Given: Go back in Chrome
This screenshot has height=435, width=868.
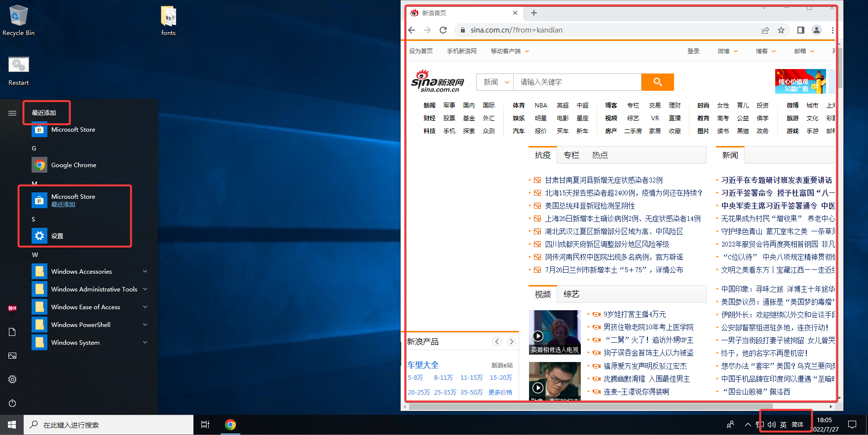Looking at the screenshot, I should tap(412, 30).
